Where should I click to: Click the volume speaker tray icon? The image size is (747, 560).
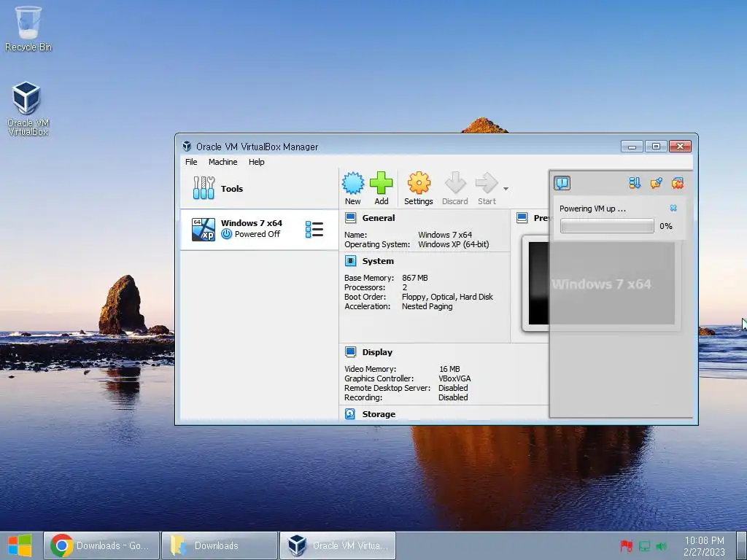(x=661, y=546)
